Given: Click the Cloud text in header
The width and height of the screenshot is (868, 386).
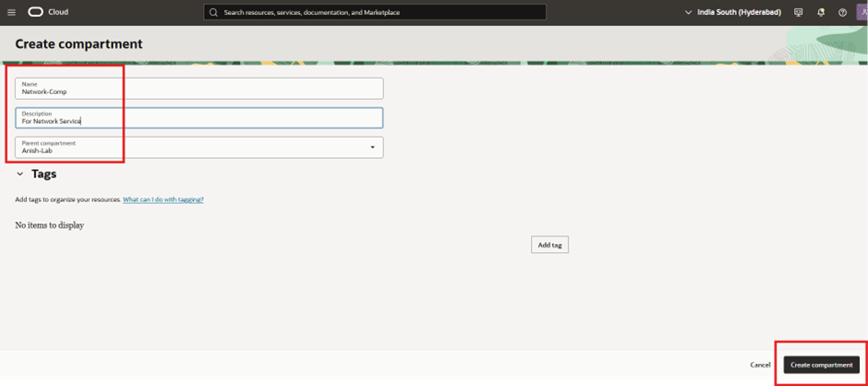Looking at the screenshot, I should pos(58,13).
